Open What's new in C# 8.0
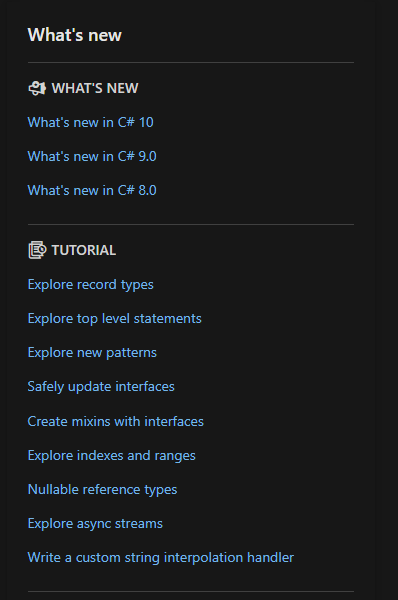 pyautogui.click(x=92, y=191)
